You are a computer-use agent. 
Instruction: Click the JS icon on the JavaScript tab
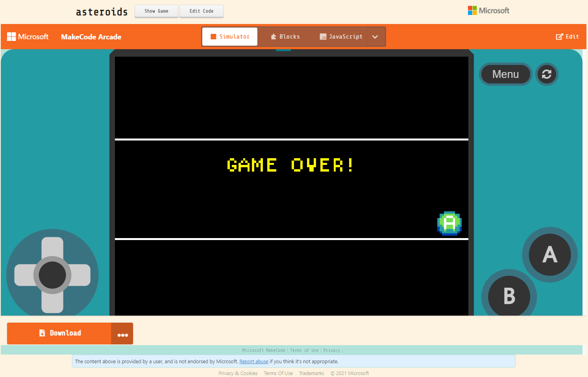point(323,37)
